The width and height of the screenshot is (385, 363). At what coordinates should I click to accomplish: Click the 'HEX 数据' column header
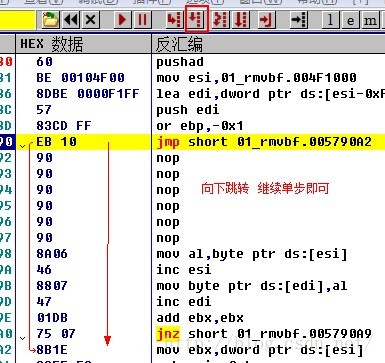84,44
